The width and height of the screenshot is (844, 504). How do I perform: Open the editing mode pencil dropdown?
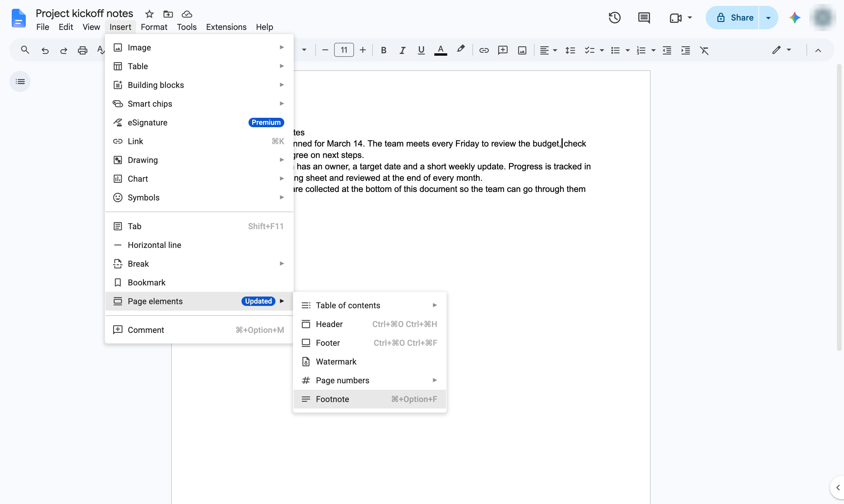[781, 50]
